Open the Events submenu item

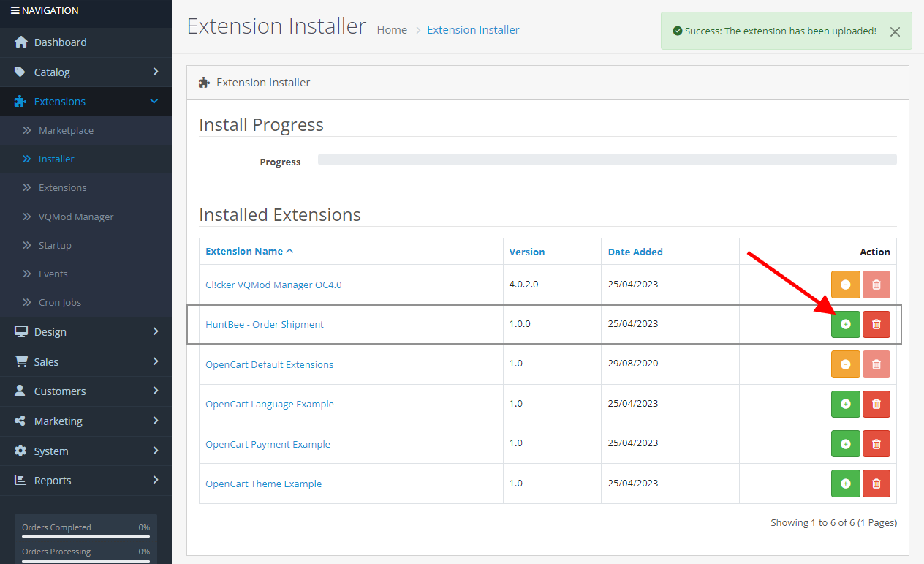pos(53,274)
